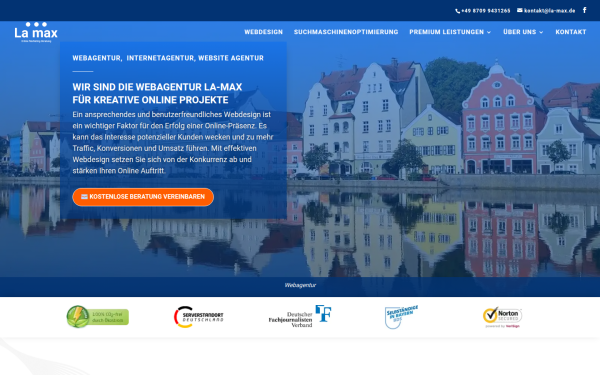Click the heading Wir sind die Webagentur La-Max
This screenshot has height=375, width=600.
157,93
